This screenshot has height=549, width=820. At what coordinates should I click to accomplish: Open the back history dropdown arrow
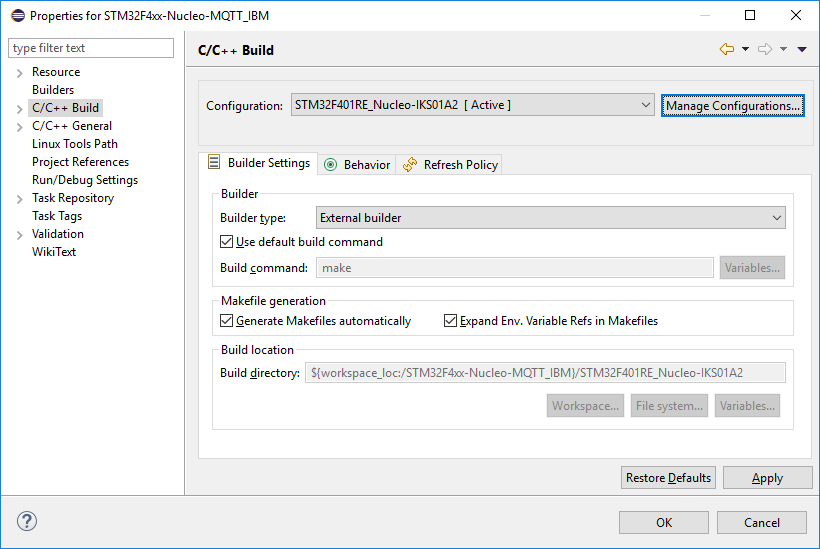(x=745, y=49)
